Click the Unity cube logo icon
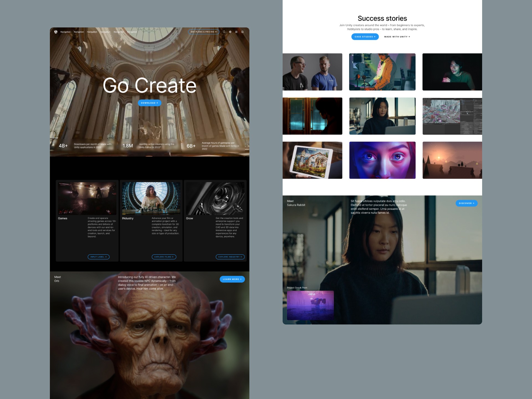The height and width of the screenshot is (399, 532). 56,32
